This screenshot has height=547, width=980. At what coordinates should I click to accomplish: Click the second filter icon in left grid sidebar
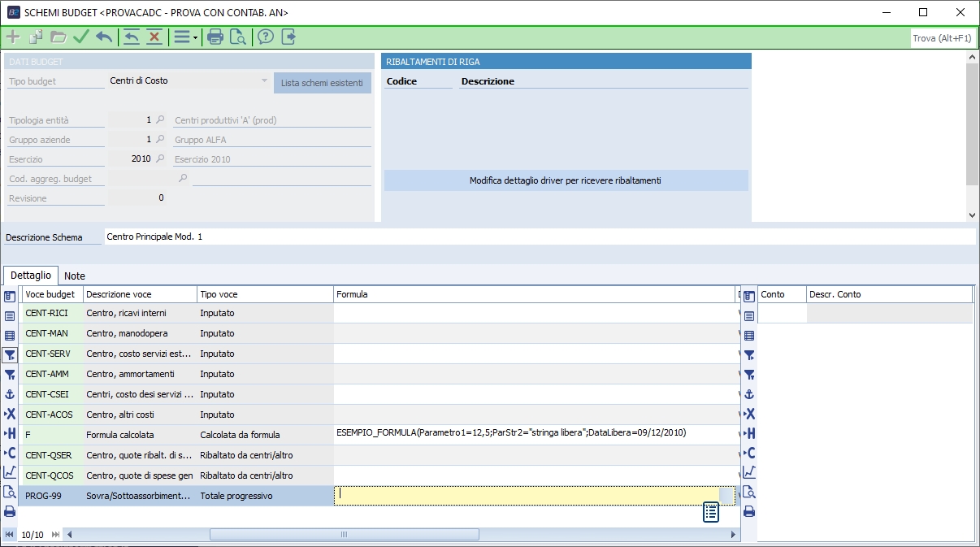point(10,375)
